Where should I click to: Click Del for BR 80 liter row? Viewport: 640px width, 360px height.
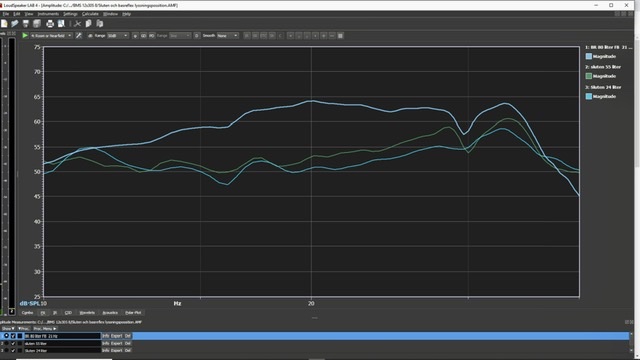tap(128, 336)
